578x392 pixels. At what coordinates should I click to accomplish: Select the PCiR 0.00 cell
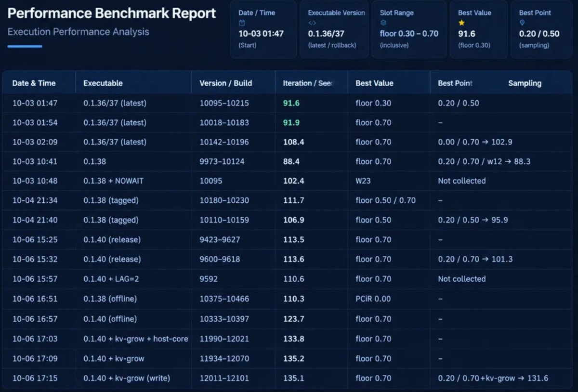point(373,299)
